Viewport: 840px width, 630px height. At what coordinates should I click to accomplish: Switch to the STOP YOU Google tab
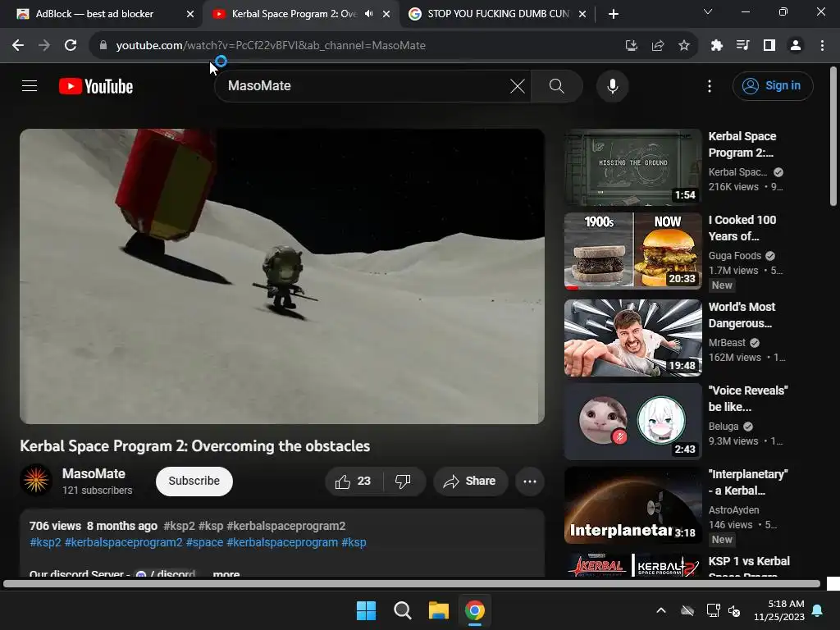[497, 14]
